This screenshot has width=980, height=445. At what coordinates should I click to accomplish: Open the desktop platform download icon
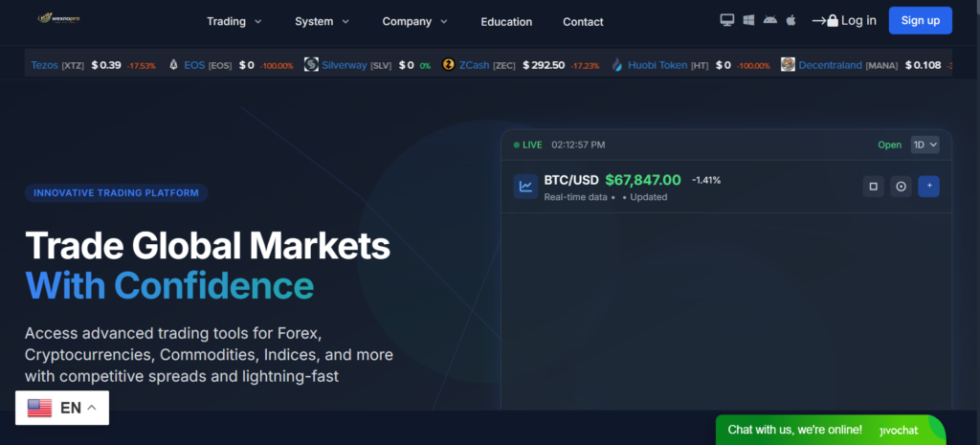[727, 20]
